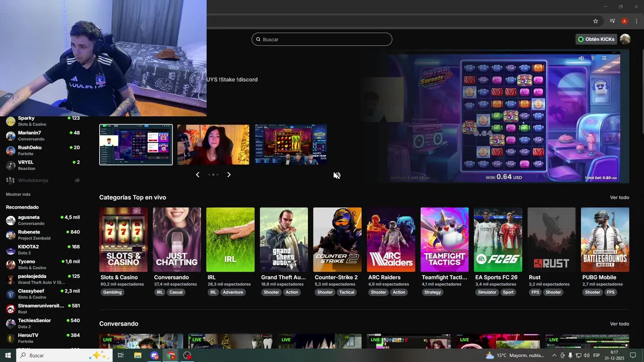The image size is (644, 362).
Task: Open EA Sports FC 26 category card
Action: pos(498,240)
